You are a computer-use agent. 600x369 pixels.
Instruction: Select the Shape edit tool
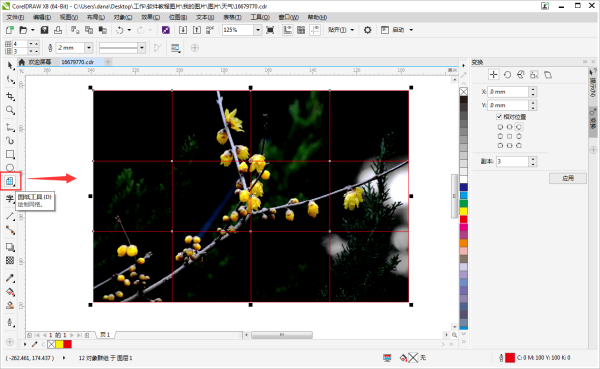pyautogui.click(x=10, y=80)
